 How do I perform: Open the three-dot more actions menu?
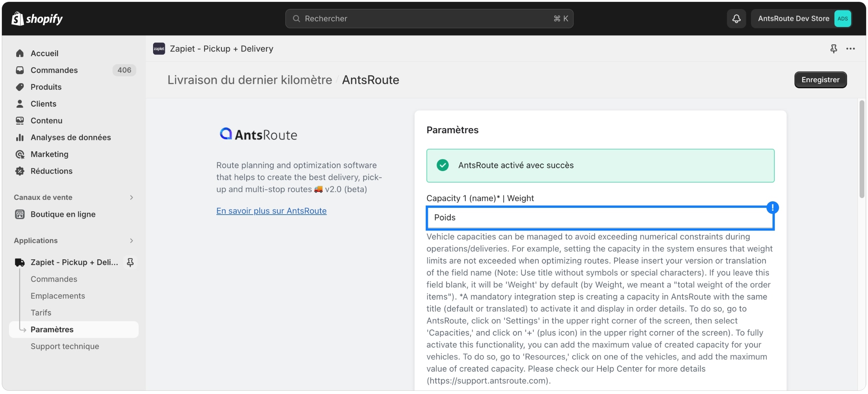[x=850, y=49]
